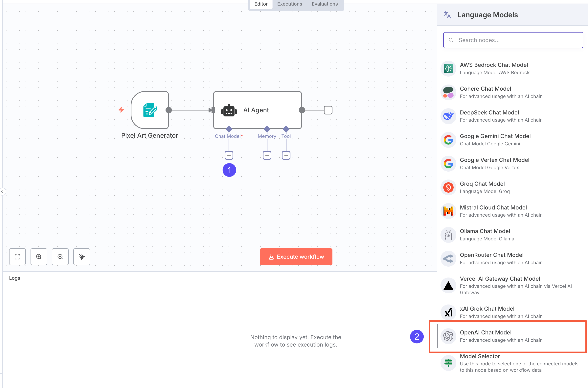Add the Ollama Chat Model node

coord(485,235)
